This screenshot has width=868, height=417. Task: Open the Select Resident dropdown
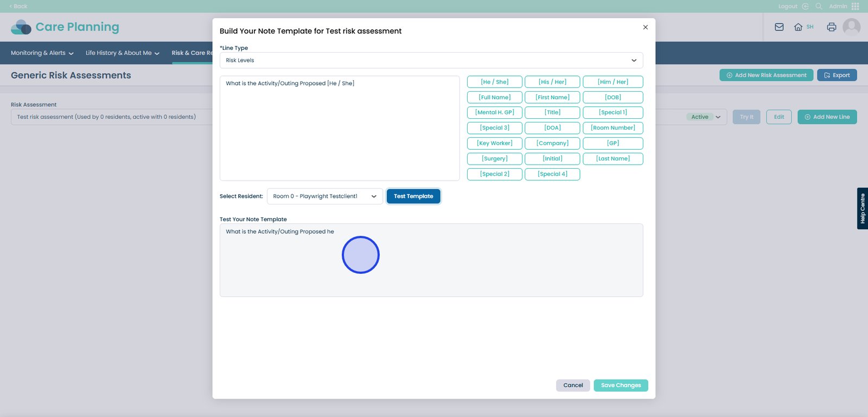[x=325, y=196]
